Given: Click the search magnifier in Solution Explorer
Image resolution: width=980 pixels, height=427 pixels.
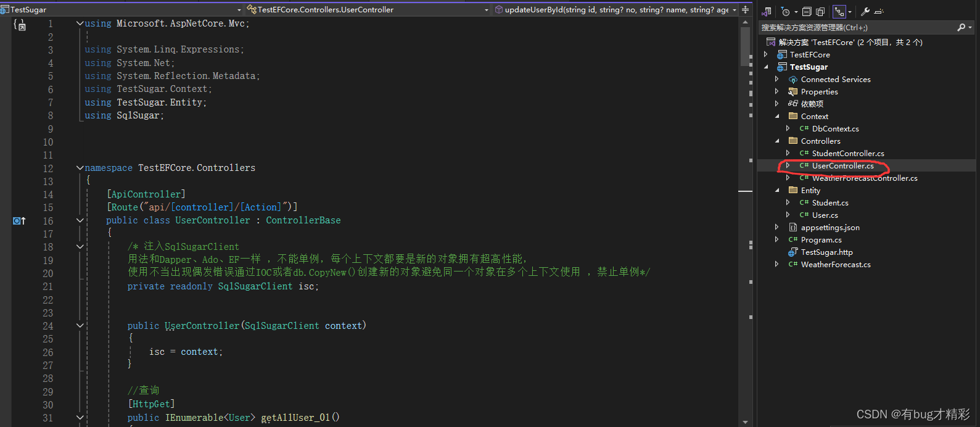Looking at the screenshot, I should (961, 27).
